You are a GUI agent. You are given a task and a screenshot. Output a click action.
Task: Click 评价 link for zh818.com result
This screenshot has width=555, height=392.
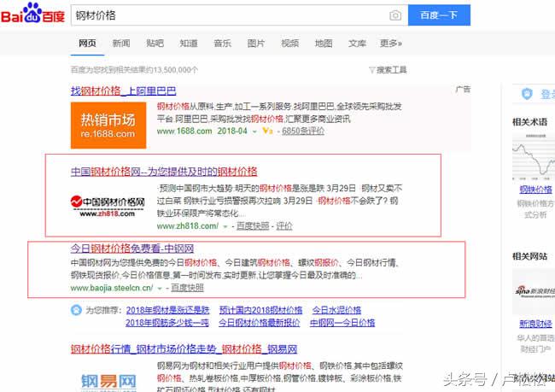284,226
